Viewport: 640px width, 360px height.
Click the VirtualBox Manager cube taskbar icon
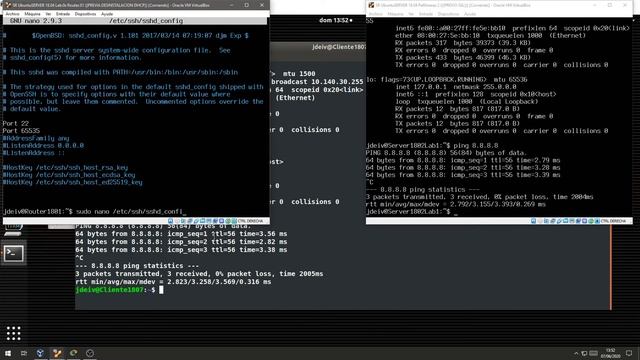(x=40, y=353)
